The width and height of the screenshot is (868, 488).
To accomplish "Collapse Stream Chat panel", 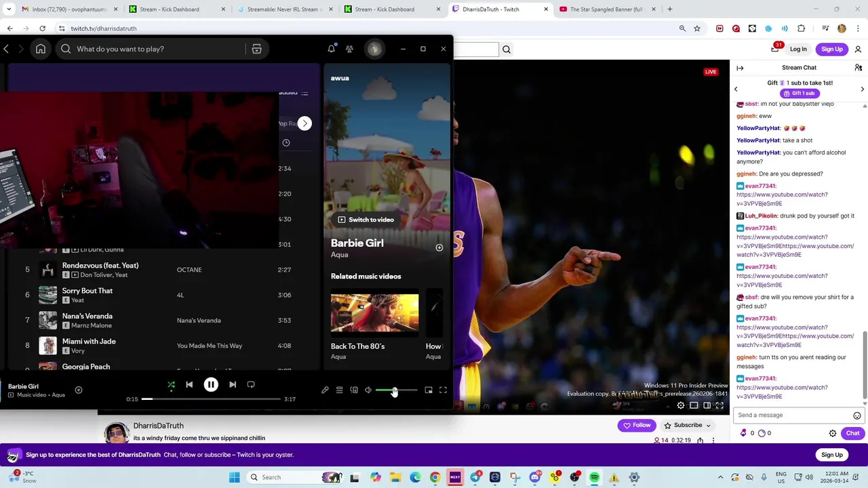I will point(740,68).
